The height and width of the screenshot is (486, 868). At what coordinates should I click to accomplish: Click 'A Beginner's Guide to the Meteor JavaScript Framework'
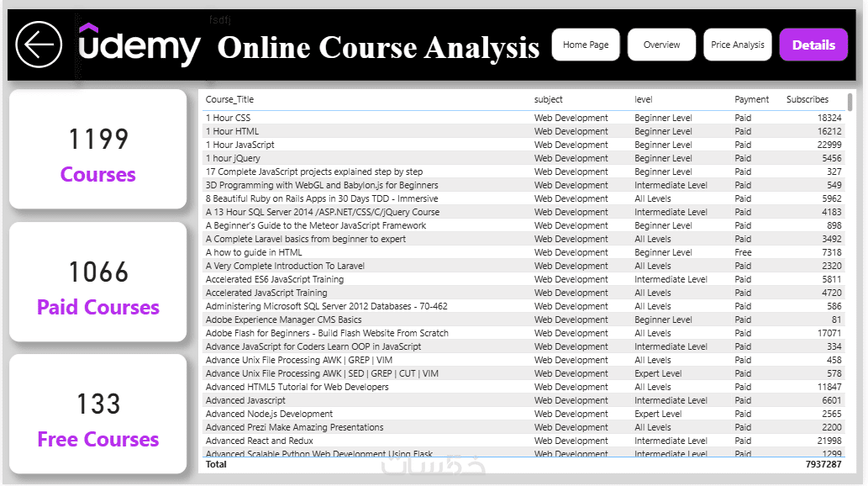tap(316, 225)
